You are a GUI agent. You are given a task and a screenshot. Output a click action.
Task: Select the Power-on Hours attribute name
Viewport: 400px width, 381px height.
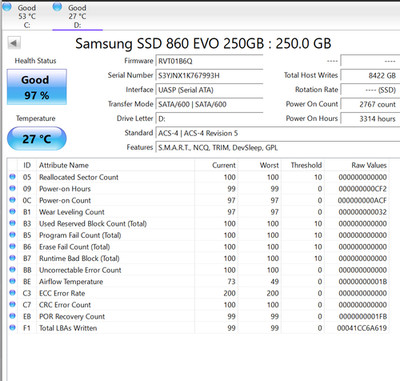[65, 189]
